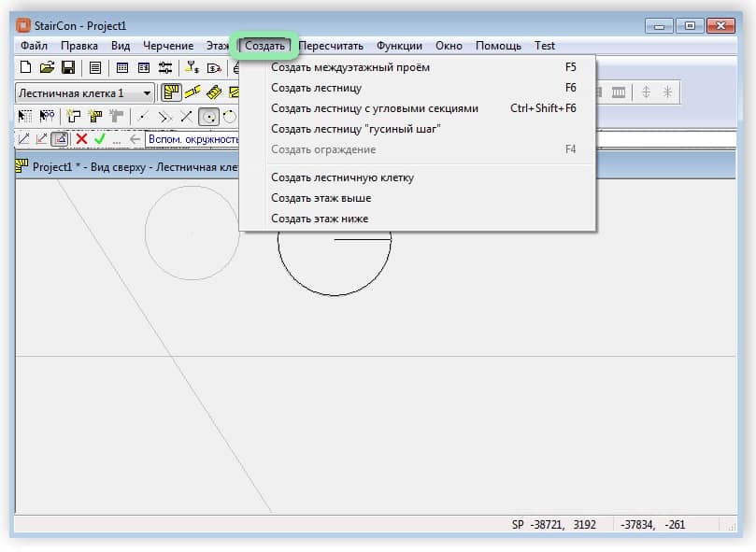Open the Пересчитать menu

tap(332, 45)
